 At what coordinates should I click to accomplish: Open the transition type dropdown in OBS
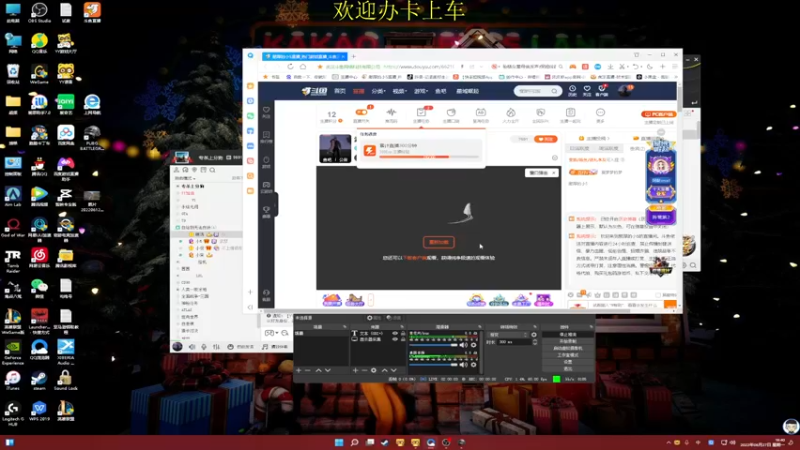(x=508, y=335)
